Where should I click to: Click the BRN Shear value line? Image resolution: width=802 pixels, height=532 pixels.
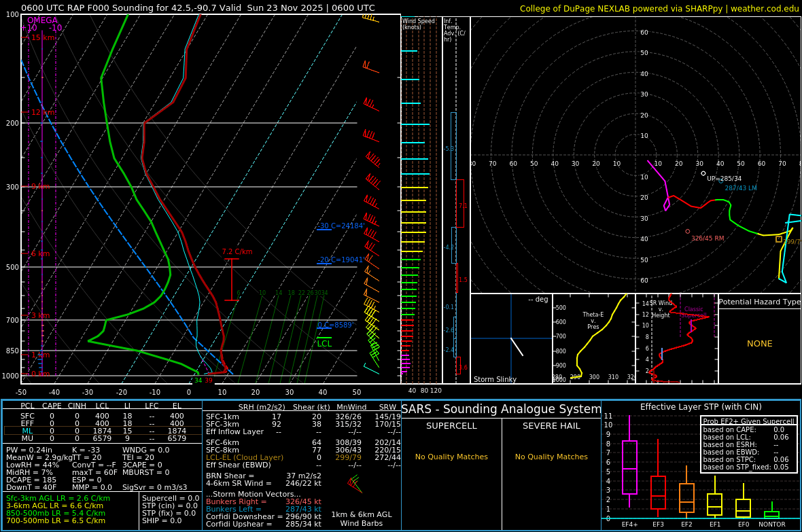(x=264, y=476)
